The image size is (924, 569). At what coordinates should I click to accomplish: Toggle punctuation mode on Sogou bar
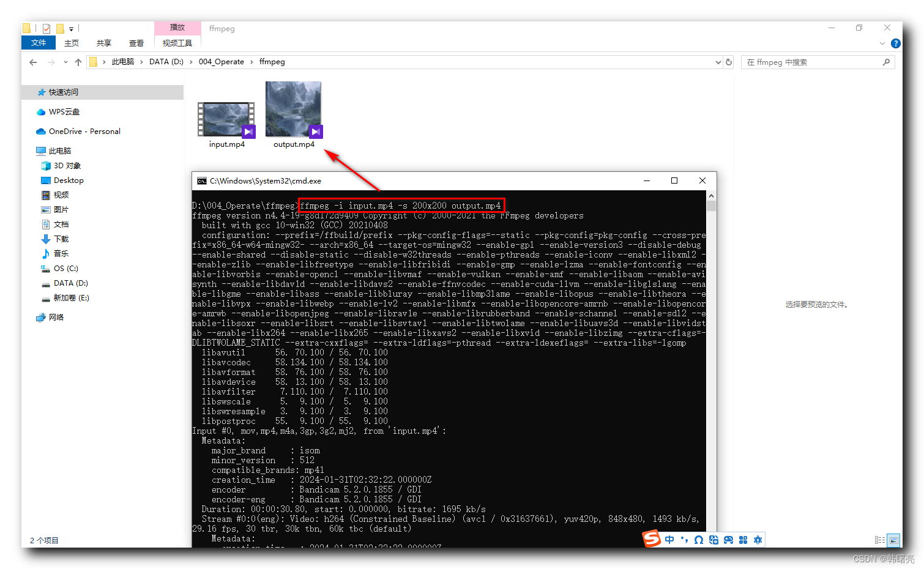[x=684, y=540]
